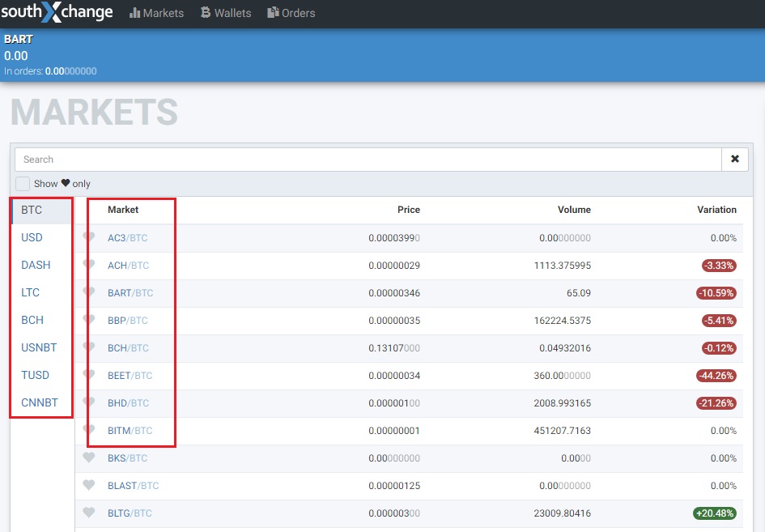Open the Markets navigation item

(x=156, y=13)
